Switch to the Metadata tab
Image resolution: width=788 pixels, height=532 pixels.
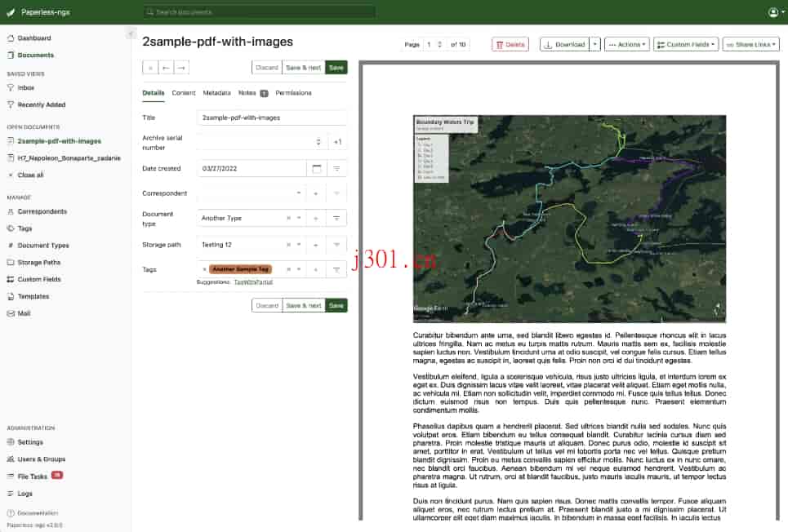216,93
